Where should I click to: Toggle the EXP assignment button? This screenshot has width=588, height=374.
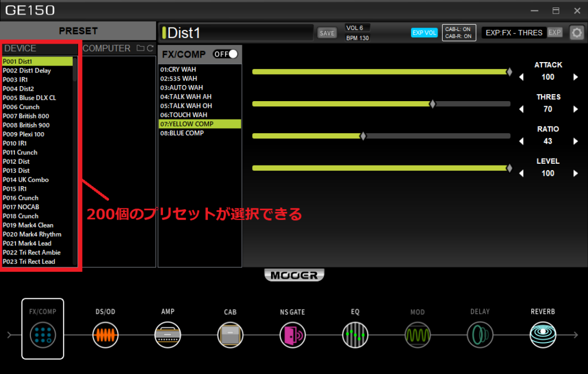[555, 32]
